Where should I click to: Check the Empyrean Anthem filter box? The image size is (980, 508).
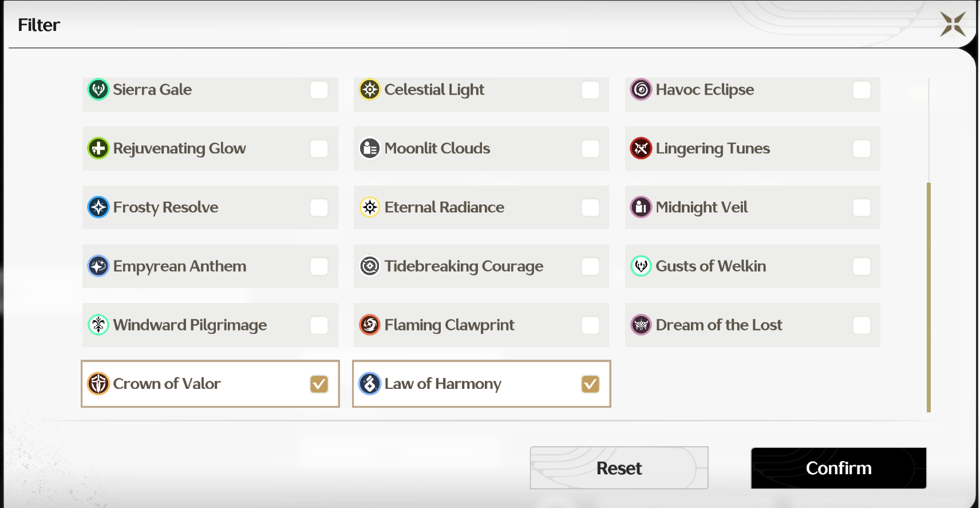[319, 266]
